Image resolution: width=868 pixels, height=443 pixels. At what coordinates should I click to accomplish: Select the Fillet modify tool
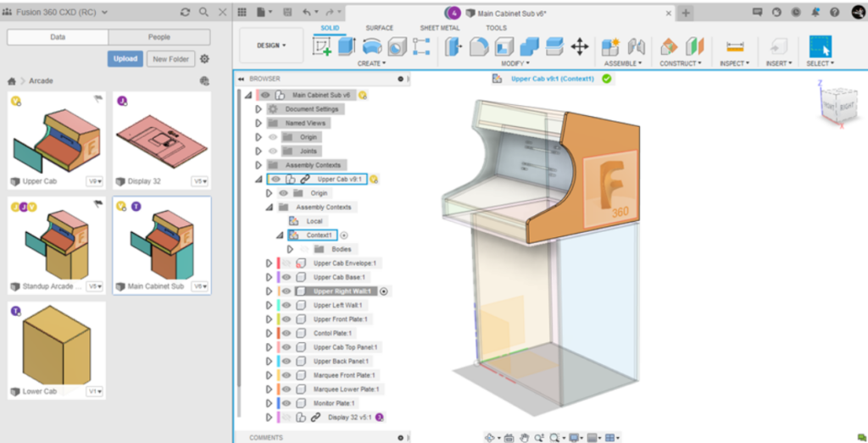[x=478, y=47]
